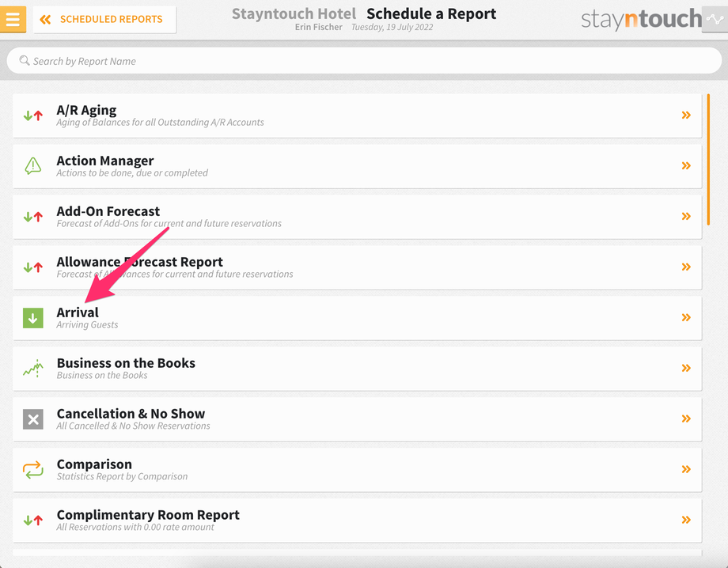The height and width of the screenshot is (568, 728).
Task: Select the Comparison report title
Action: click(94, 464)
